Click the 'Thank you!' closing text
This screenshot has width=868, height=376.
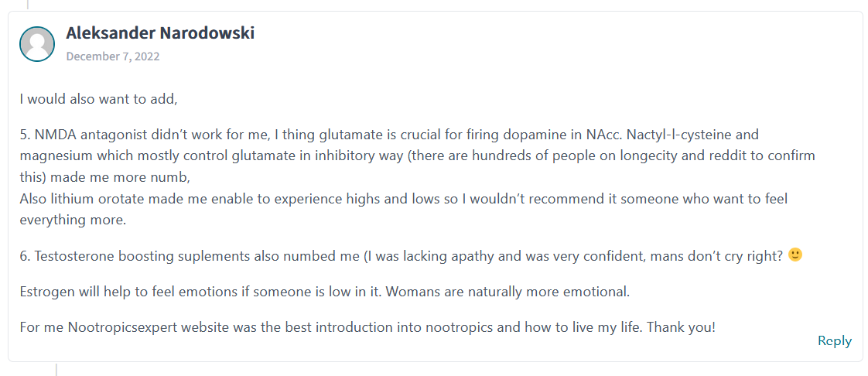pos(682,326)
